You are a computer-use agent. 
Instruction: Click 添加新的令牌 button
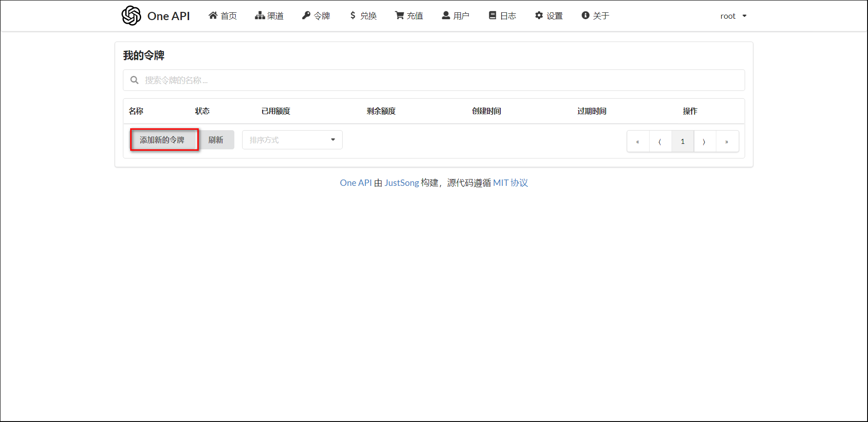point(162,140)
